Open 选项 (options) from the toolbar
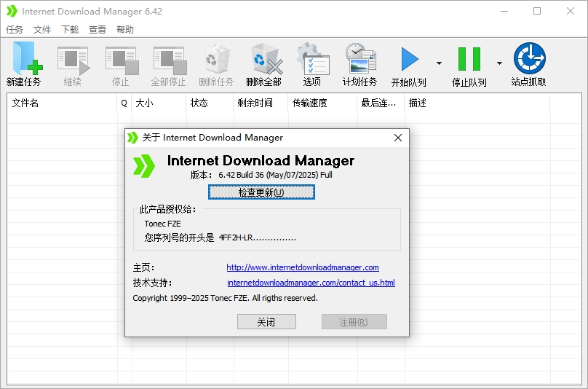Screen dimensions: 588x389 tap(313, 59)
